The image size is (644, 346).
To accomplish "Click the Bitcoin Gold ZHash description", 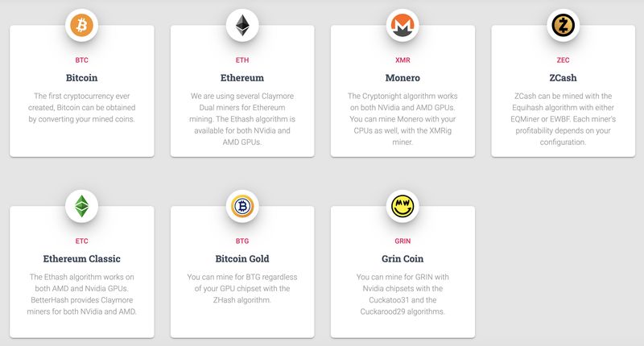I will coord(242,288).
